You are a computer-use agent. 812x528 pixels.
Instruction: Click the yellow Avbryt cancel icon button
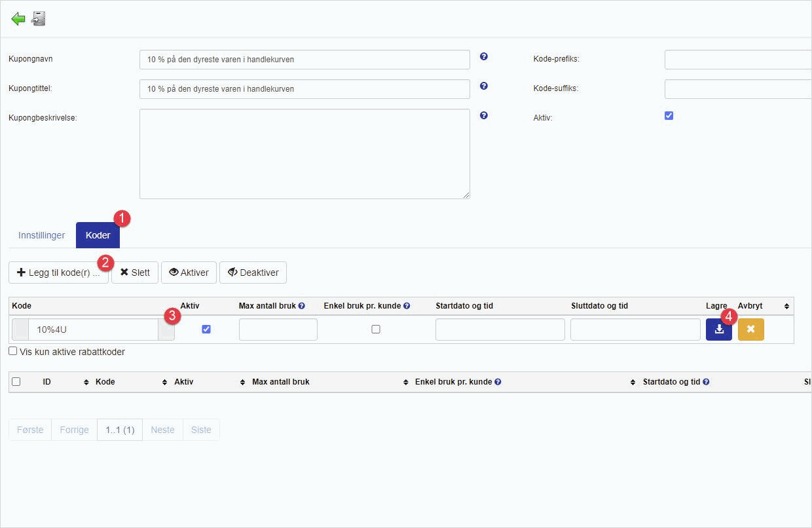pos(750,330)
